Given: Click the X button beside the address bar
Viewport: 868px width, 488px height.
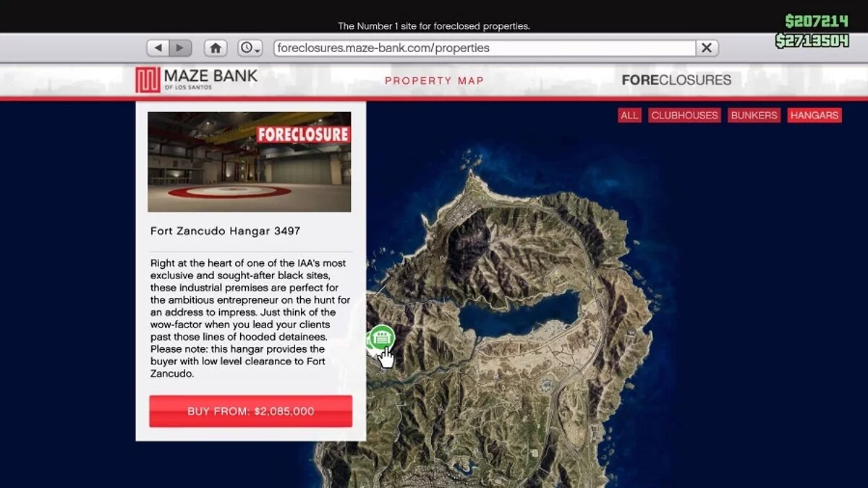Looking at the screenshot, I should pyautogui.click(x=707, y=48).
